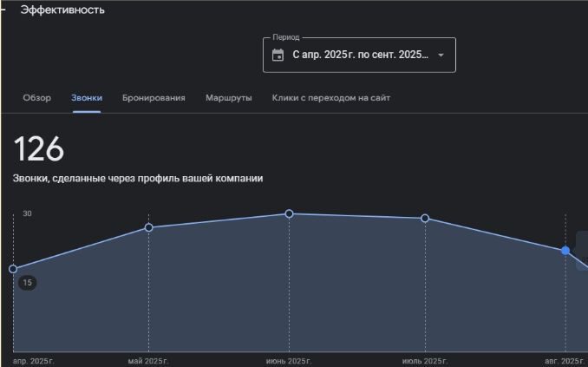Click the Эффективность title
Viewport: 588px width, 367px height.
tap(62, 10)
